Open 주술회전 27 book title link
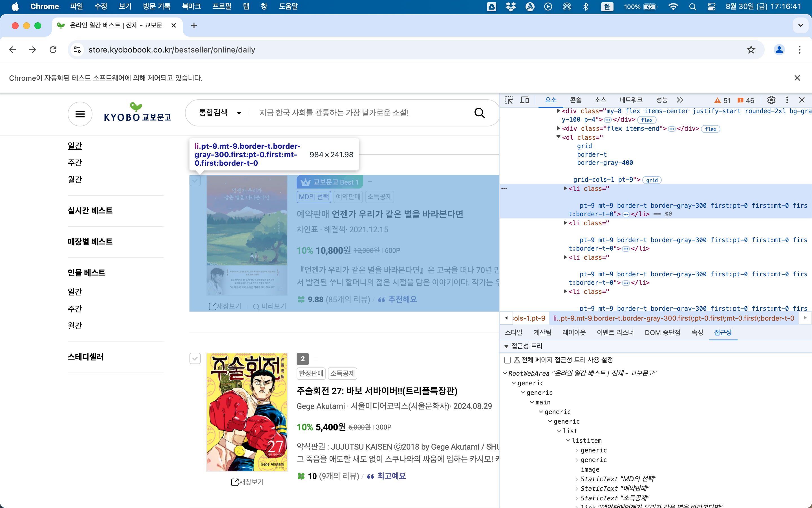Viewport: 812px width, 508px height. tap(377, 391)
